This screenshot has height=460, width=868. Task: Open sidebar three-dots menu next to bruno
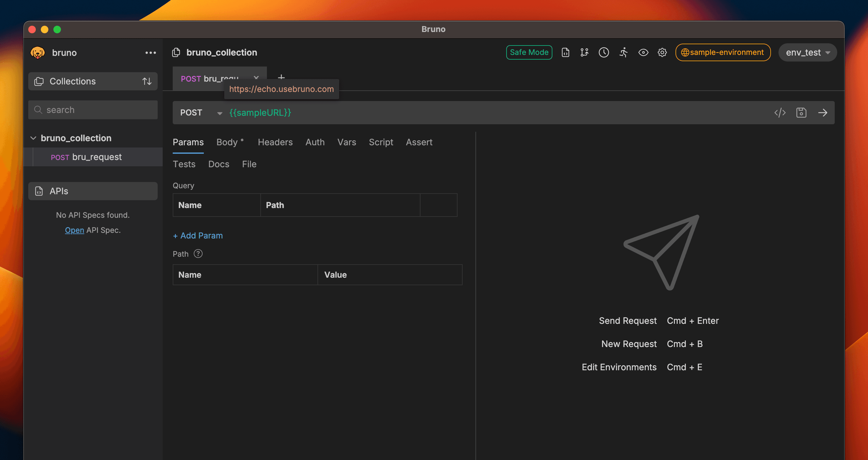pos(150,53)
